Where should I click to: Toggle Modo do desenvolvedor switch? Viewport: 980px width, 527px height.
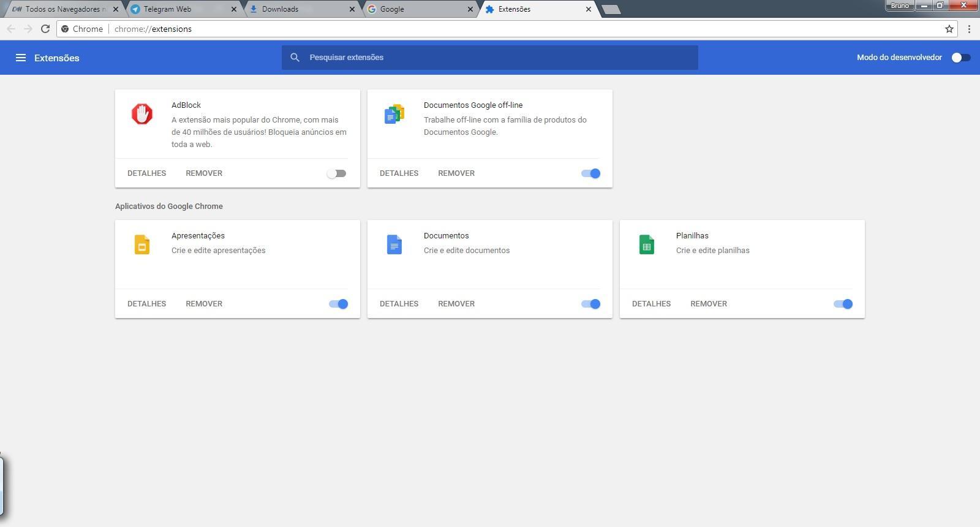(x=961, y=58)
